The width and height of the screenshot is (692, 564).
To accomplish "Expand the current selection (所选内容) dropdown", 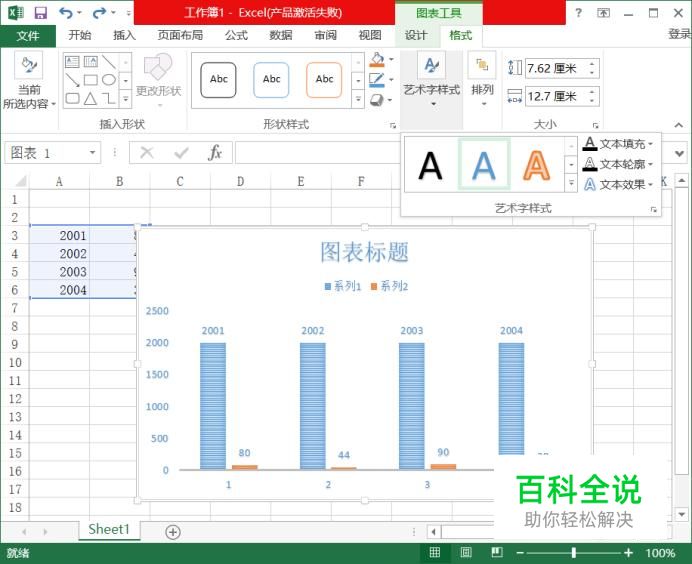I will [53, 105].
